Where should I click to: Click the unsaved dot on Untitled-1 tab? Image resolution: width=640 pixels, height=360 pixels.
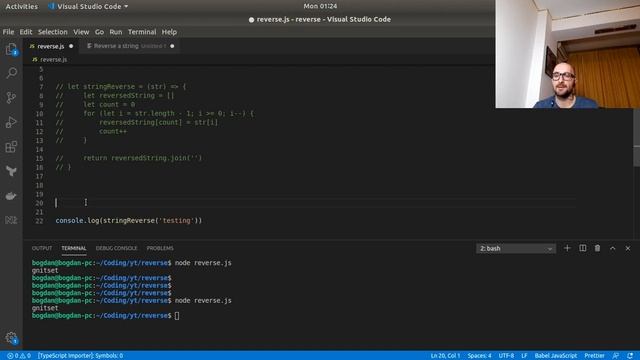click(x=172, y=46)
